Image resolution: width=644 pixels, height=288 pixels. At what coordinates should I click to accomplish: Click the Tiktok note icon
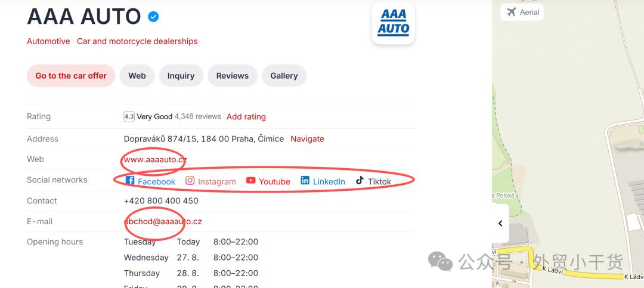click(x=360, y=180)
